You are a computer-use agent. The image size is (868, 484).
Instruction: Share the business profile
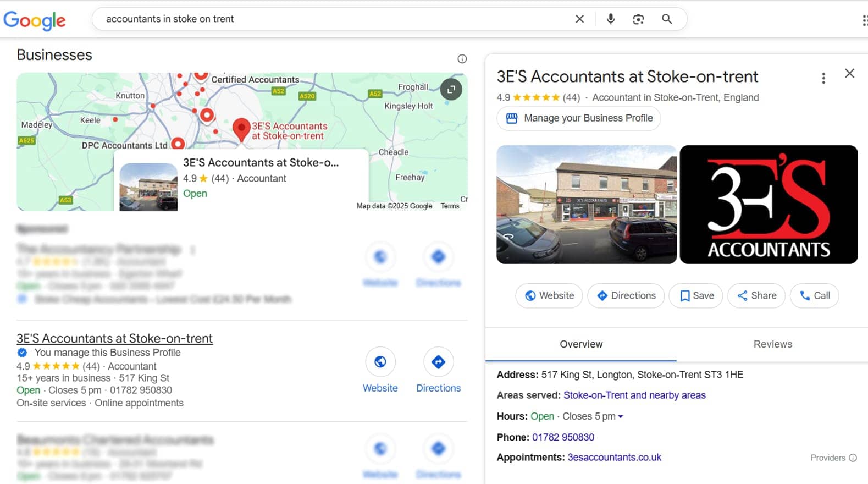(756, 296)
